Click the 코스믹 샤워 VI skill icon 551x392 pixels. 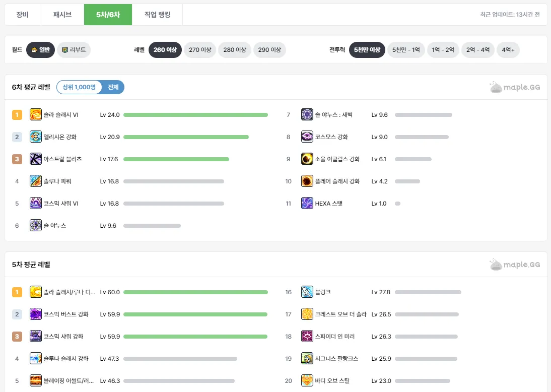35,203
